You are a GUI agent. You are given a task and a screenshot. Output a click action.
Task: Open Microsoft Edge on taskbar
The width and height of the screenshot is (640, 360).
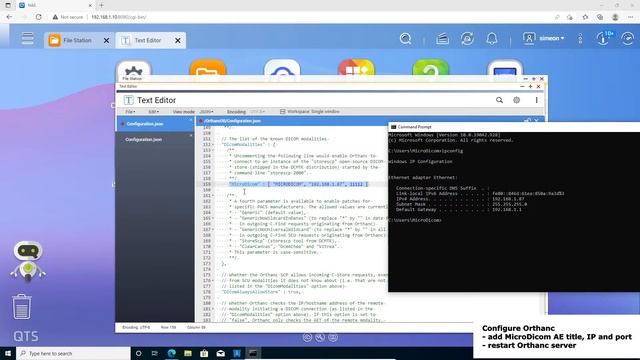[171, 353]
